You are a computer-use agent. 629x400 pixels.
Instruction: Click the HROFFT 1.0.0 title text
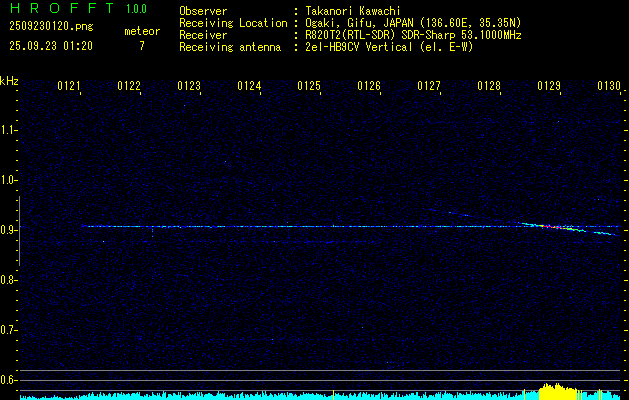tap(78, 8)
